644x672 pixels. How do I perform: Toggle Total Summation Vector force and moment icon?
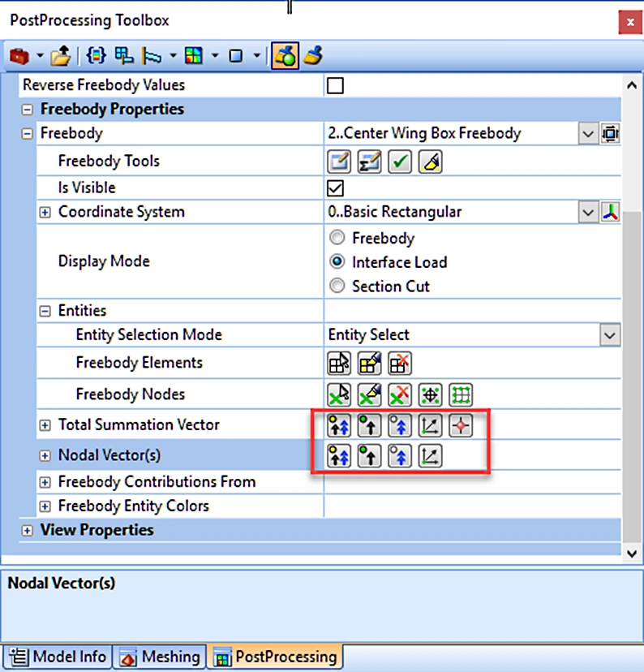point(339,425)
